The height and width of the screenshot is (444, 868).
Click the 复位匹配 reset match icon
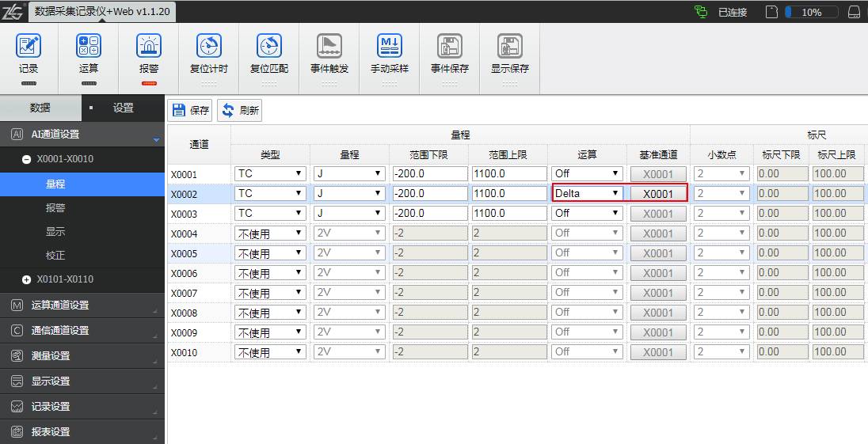click(269, 47)
